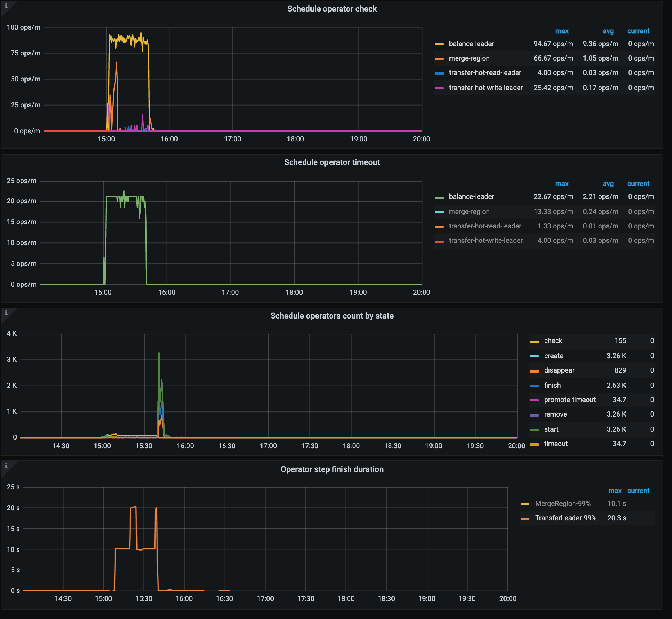Toggle transfer-hot-write-leader in operator check legend
Screen dimensions: 672x619
click(486, 88)
